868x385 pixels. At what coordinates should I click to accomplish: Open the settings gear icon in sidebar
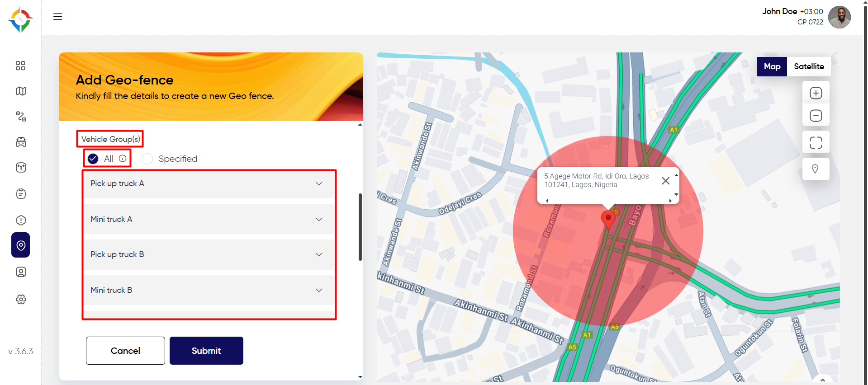(x=21, y=299)
